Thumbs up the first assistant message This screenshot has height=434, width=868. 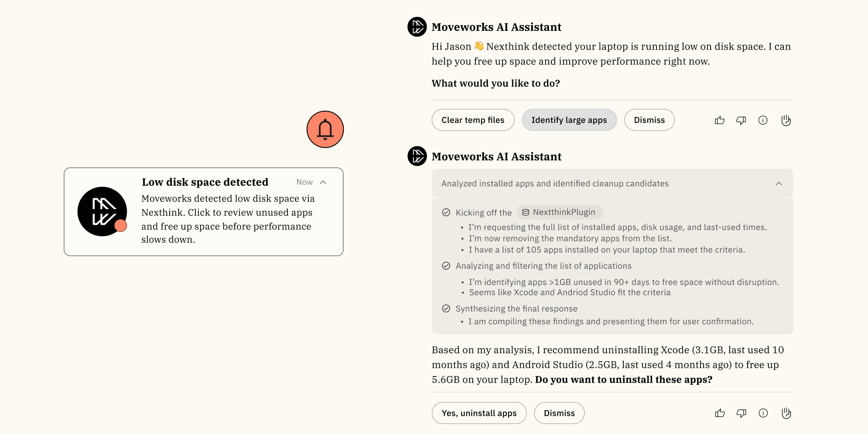coord(720,120)
